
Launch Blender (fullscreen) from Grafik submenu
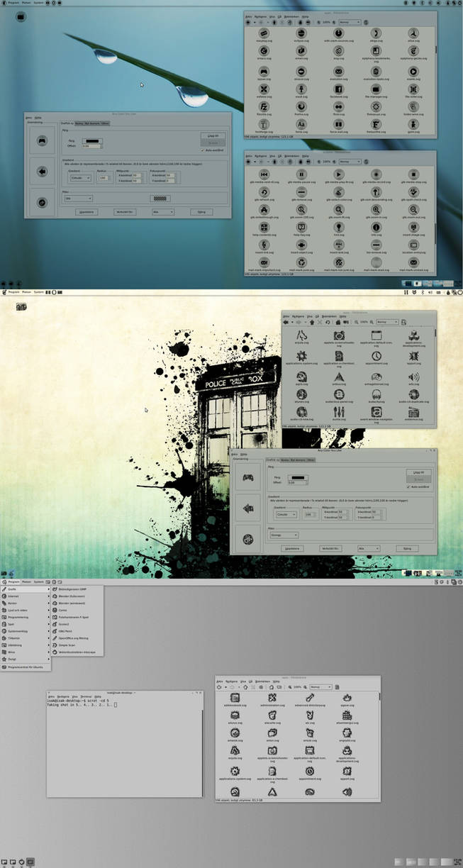pyautogui.click(x=77, y=596)
